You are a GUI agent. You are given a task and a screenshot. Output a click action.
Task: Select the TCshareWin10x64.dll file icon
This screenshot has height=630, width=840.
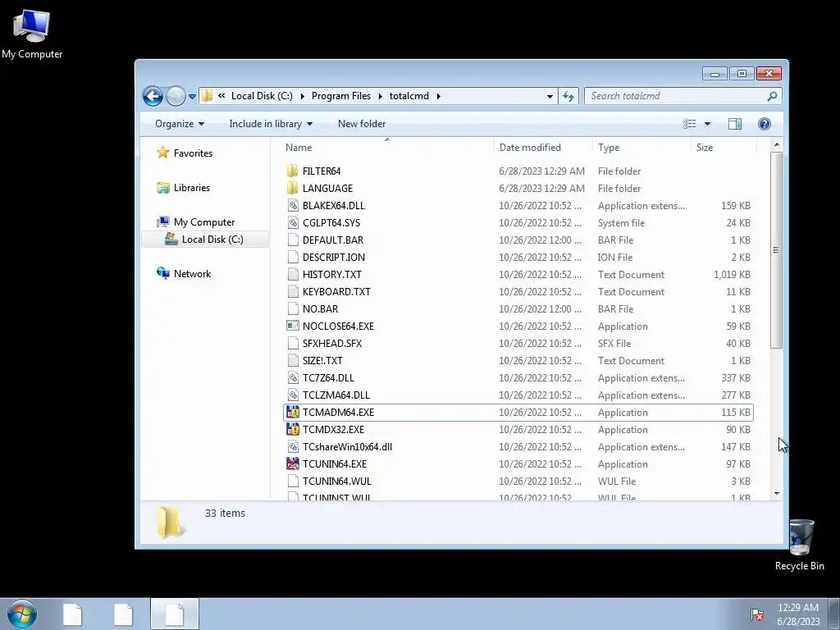click(x=293, y=447)
